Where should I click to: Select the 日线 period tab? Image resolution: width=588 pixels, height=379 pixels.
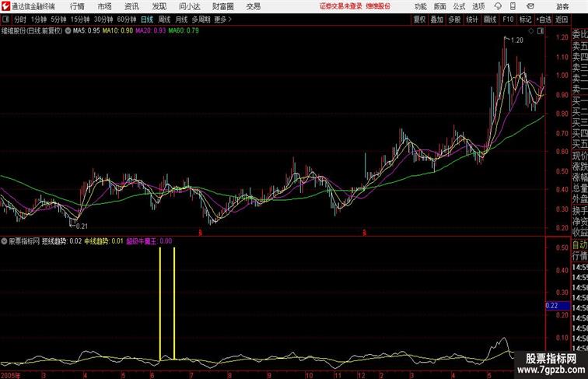tap(147, 19)
